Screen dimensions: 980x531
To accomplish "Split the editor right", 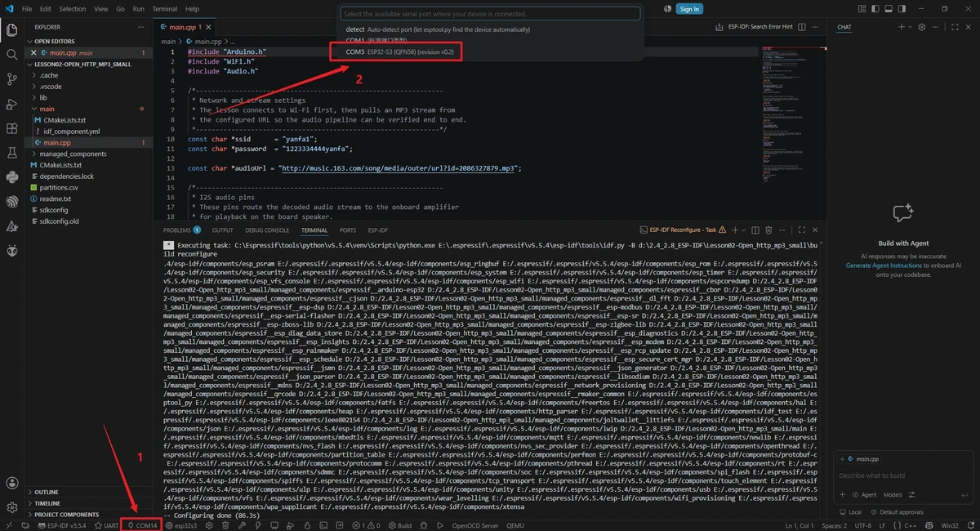I will coord(802,27).
